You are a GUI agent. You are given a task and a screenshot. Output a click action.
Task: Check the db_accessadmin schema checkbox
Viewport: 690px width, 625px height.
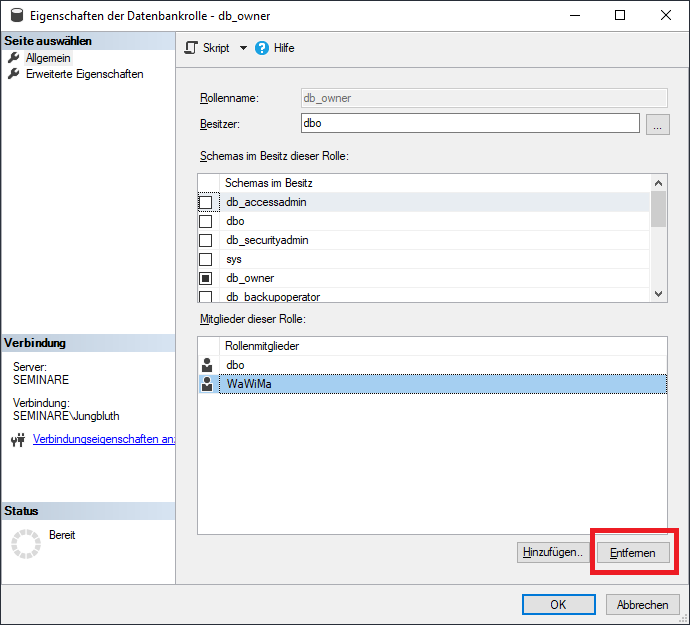(x=206, y=202)
